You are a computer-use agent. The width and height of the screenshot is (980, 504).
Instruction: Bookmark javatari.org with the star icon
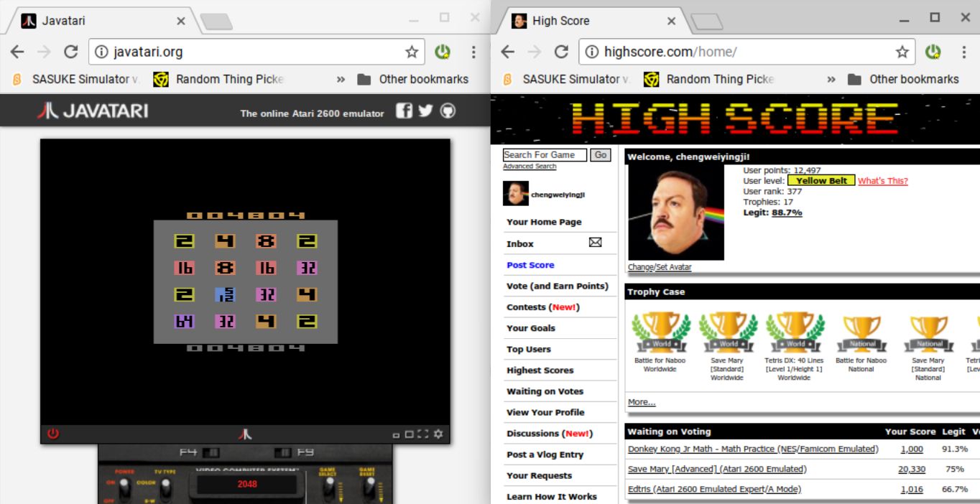[x=412, y=52]
